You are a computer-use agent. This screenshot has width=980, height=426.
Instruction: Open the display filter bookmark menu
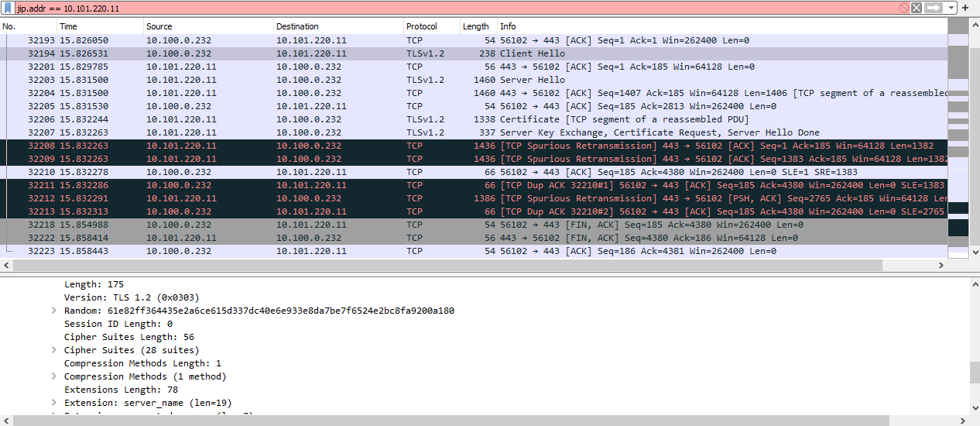click(x=8, y=7)
